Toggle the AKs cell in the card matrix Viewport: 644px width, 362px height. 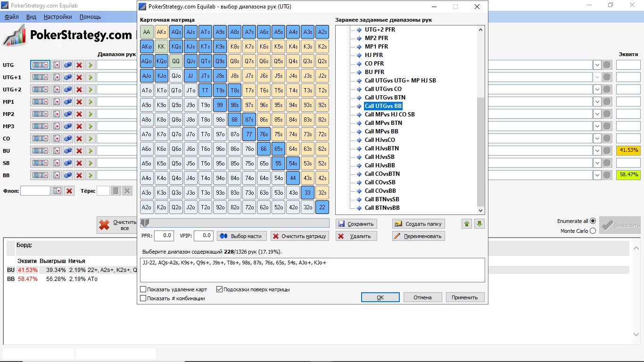pos(161,32)
